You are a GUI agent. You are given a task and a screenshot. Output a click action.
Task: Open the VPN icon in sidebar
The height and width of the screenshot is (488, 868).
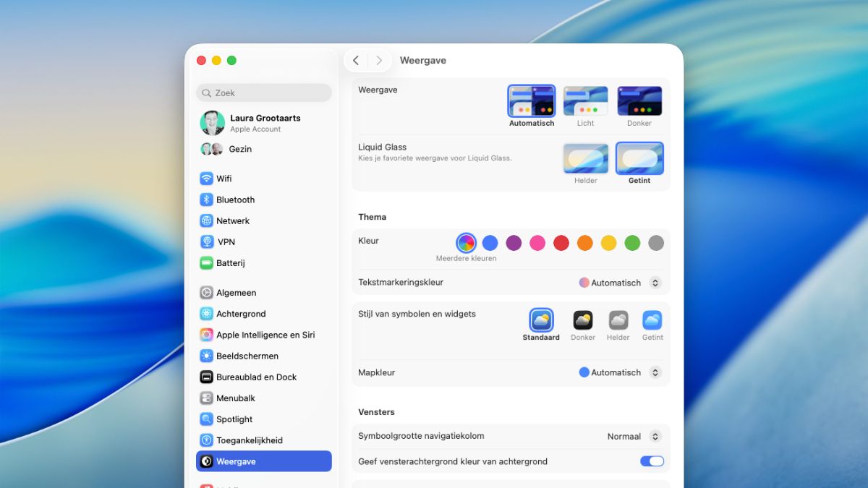point(207,241)
